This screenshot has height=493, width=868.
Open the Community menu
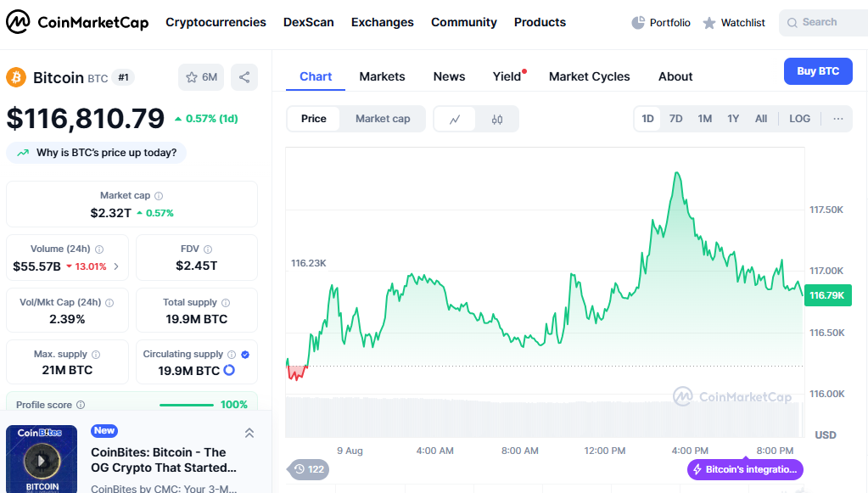tap(464, 23)
